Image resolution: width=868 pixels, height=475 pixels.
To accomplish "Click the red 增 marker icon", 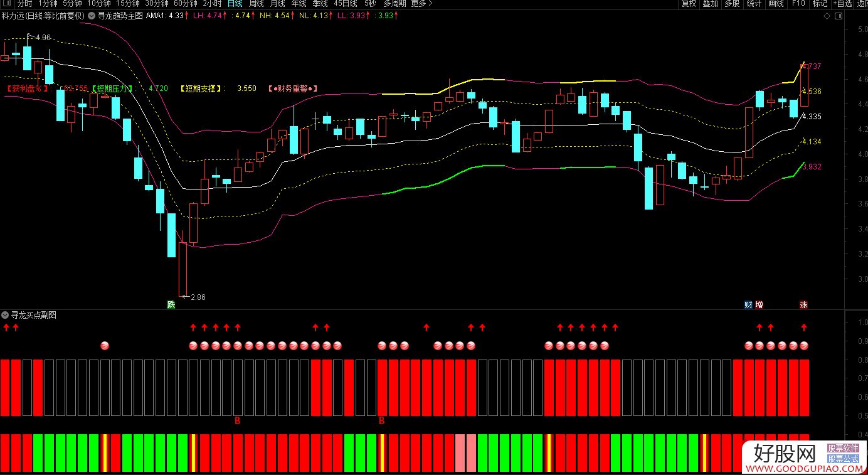I will (x=759, y=305).
